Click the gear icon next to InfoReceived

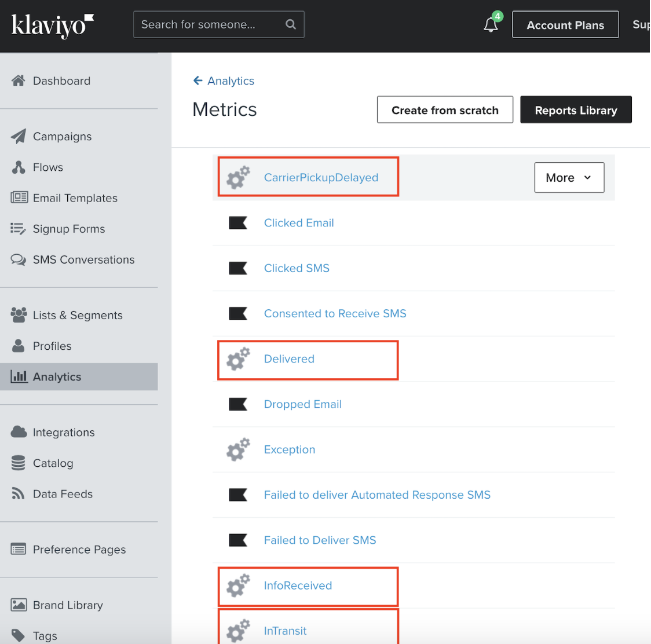click(x=238, y=586)
